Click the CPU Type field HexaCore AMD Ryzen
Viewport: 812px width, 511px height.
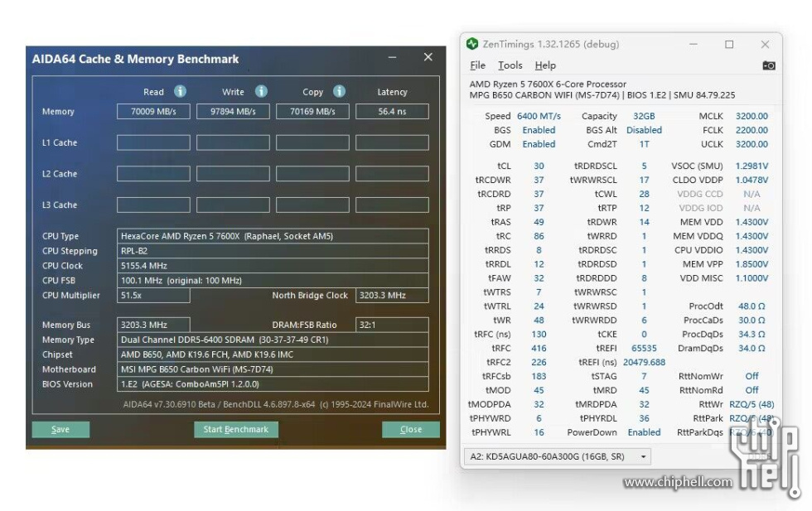(273, 236)
